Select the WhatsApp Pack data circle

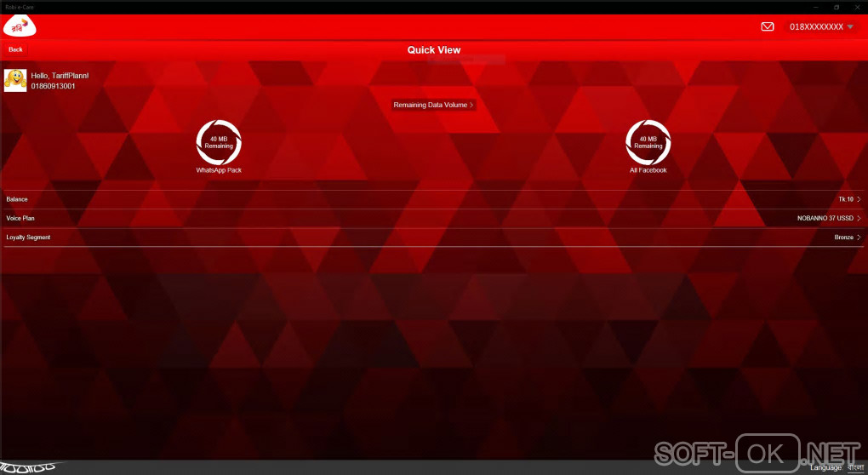click(x=219, y=142)
